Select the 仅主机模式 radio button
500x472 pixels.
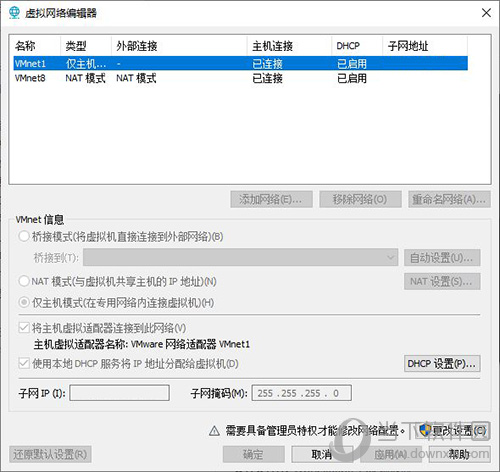(24, 302)
